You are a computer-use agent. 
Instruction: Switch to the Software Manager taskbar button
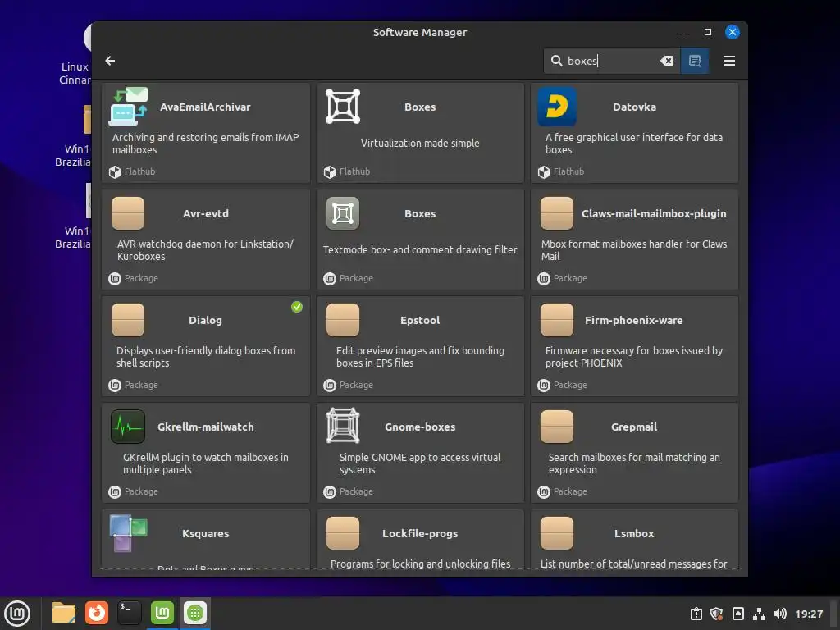(x=195, y=613)
